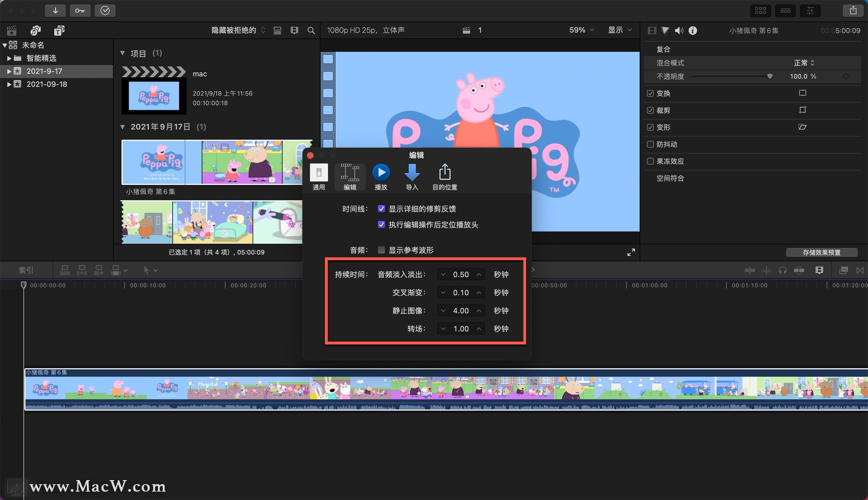Expand the 智能精选 folder
Image resolution: width=868 pixels, height=500 pixels.
click(9, 58)
